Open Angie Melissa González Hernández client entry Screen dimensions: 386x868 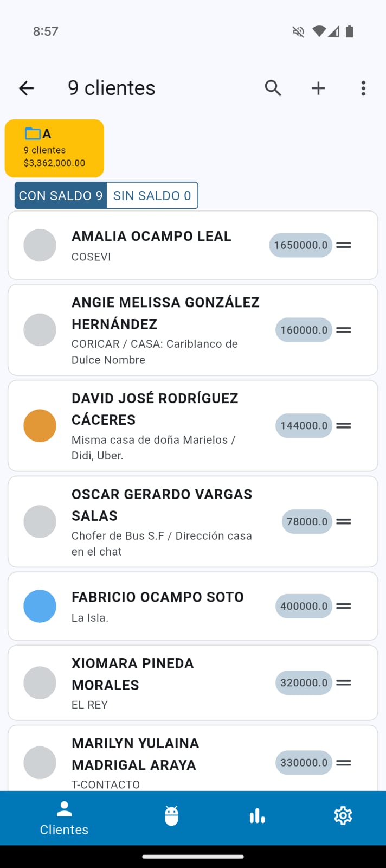[x=165, y=329]
